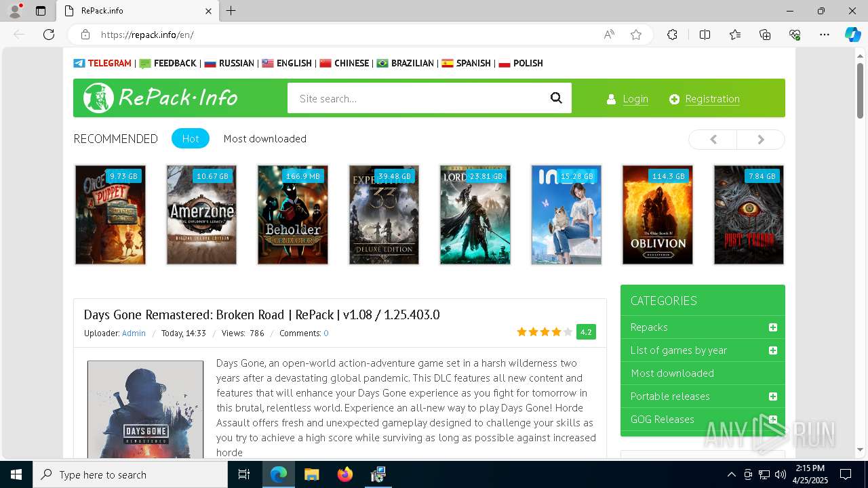This screenshot has width=868, height=488.
Task: Click the Windows taskbar search box
Action: pyautogui.click(x=130, y=474)
